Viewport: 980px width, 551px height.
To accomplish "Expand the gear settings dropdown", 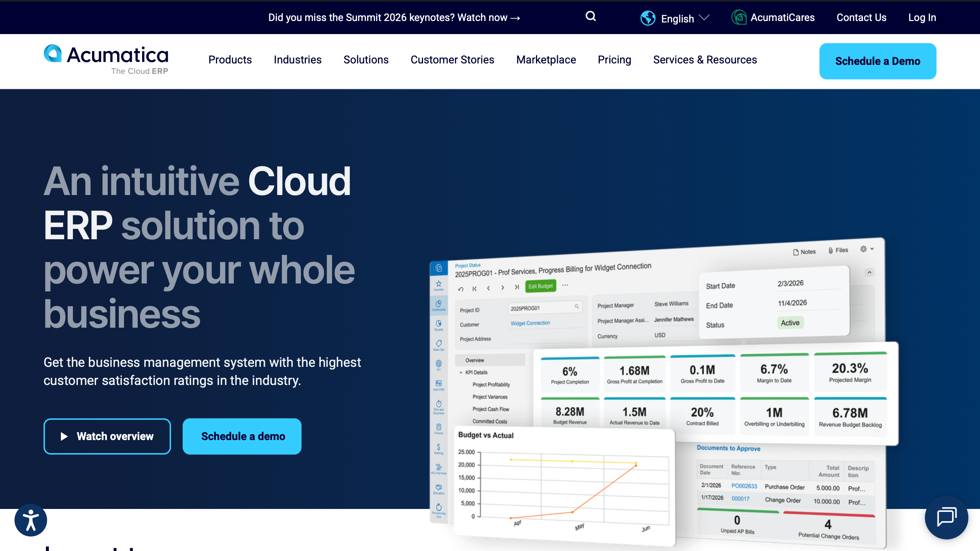I will pyautogui.click(x=867, y=249).
